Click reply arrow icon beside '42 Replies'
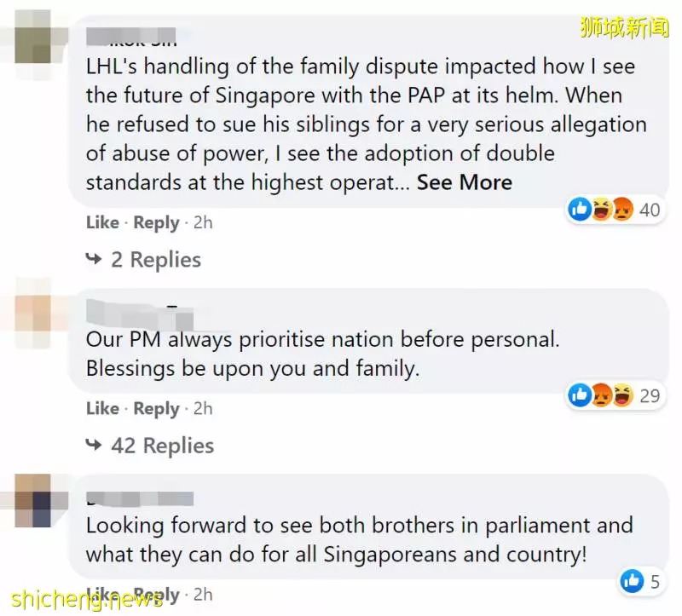Viewport: 682px width, 616px height. pyautogui.click(x=94, y=445)
